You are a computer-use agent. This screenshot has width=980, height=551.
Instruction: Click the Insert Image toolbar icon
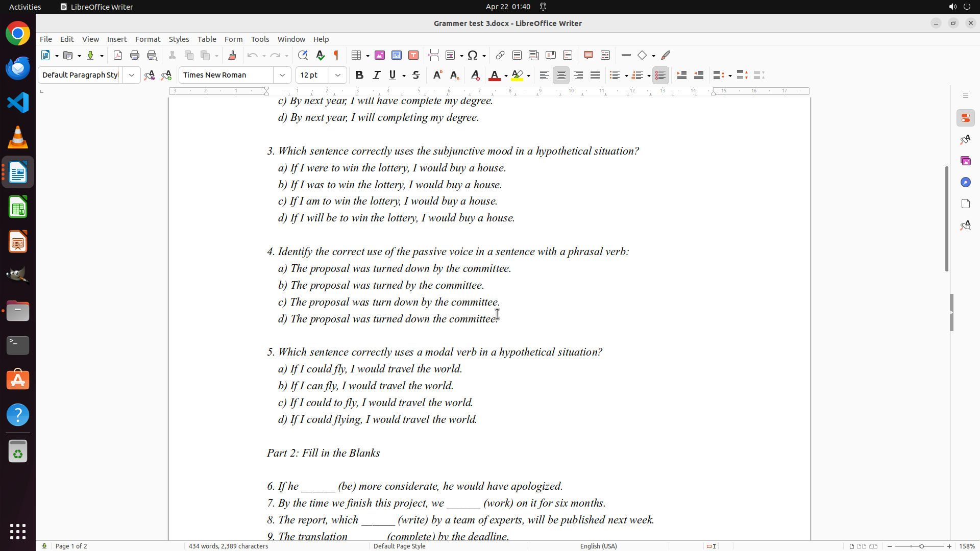380,55
